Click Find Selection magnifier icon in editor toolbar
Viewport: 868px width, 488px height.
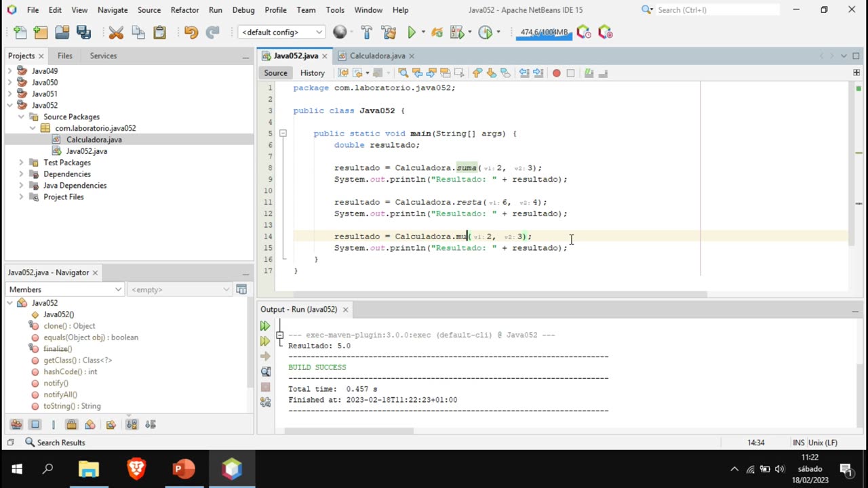(x=403, y=73)
